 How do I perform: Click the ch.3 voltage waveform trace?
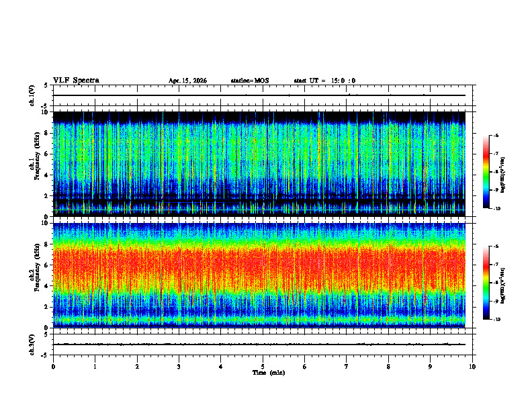tap(259, 345)
